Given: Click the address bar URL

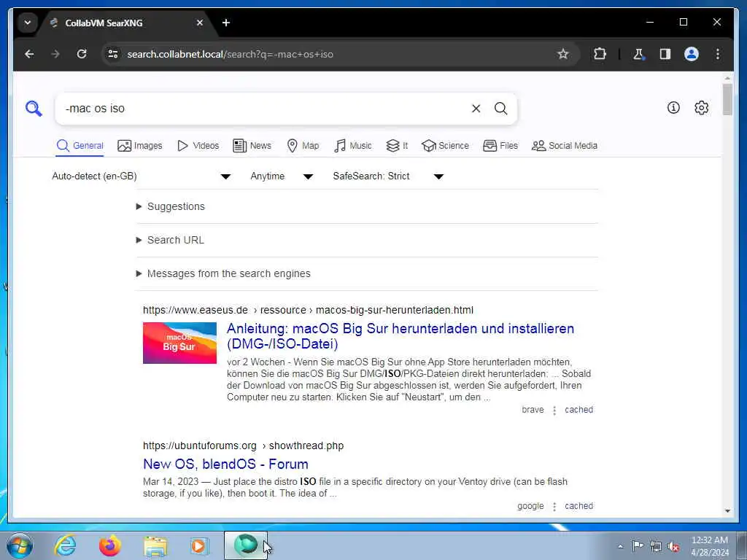Looking at the screenshot, I should (230, 54).
